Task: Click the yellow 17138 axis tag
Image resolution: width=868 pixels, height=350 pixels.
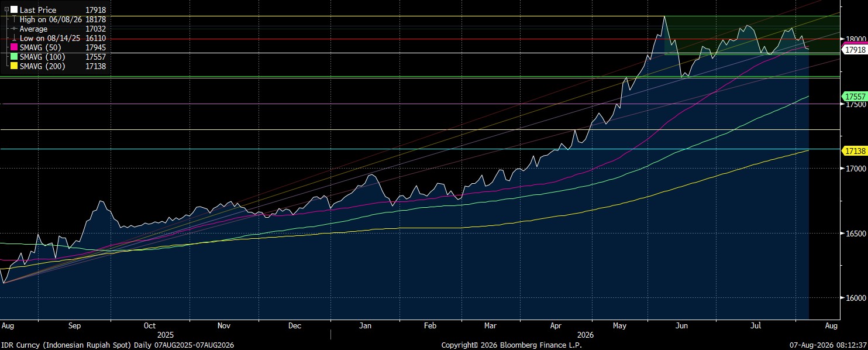Action: tap(855, 151)
